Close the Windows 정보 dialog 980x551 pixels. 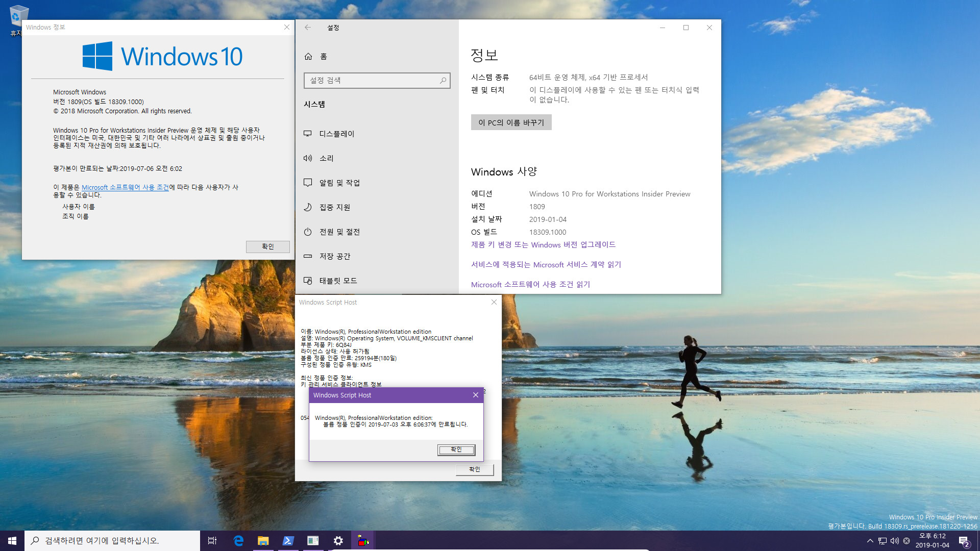click(286, 28)
